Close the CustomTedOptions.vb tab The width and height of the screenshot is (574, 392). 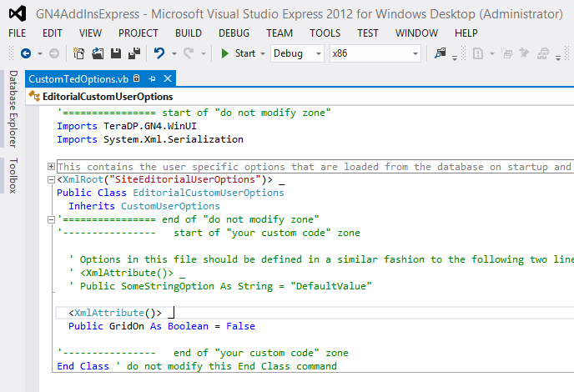[168, 78]
